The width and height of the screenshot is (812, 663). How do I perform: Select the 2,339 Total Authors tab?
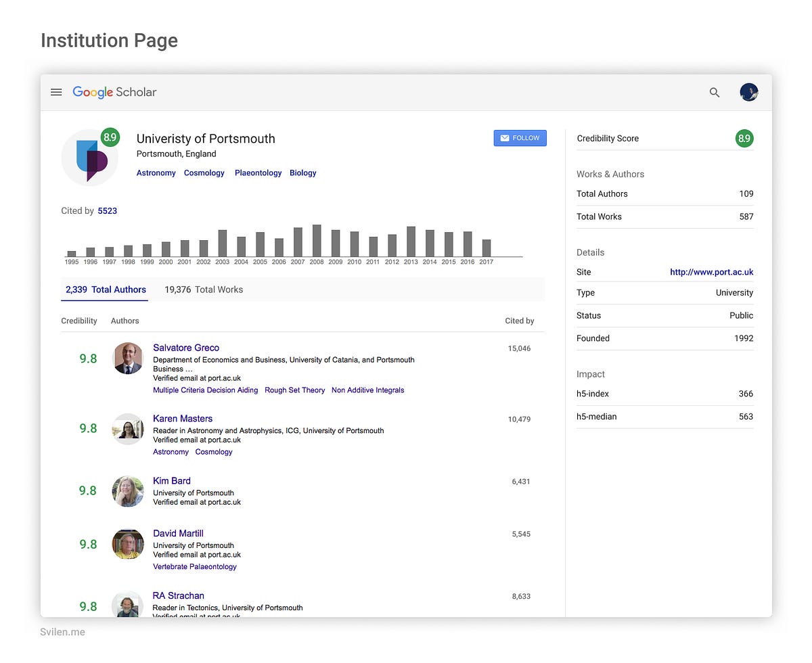(x=106, y=290)
